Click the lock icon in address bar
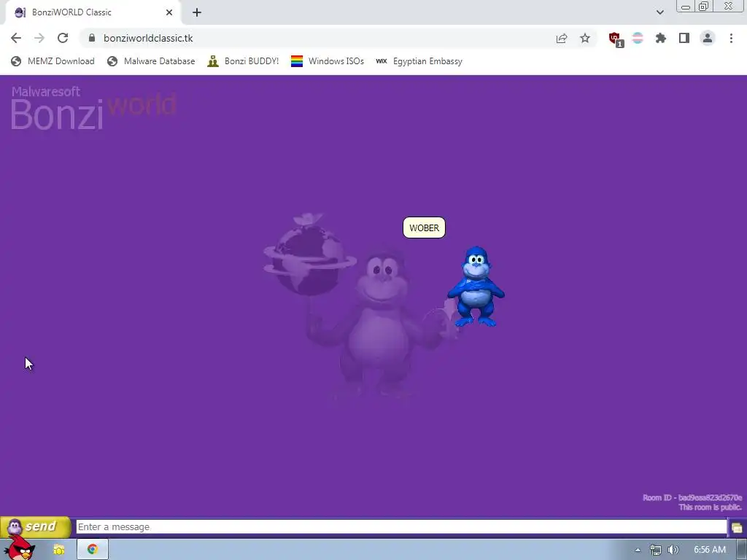This screenshot has width=747, height=560. pyautogui.click(x=92, y=38)
